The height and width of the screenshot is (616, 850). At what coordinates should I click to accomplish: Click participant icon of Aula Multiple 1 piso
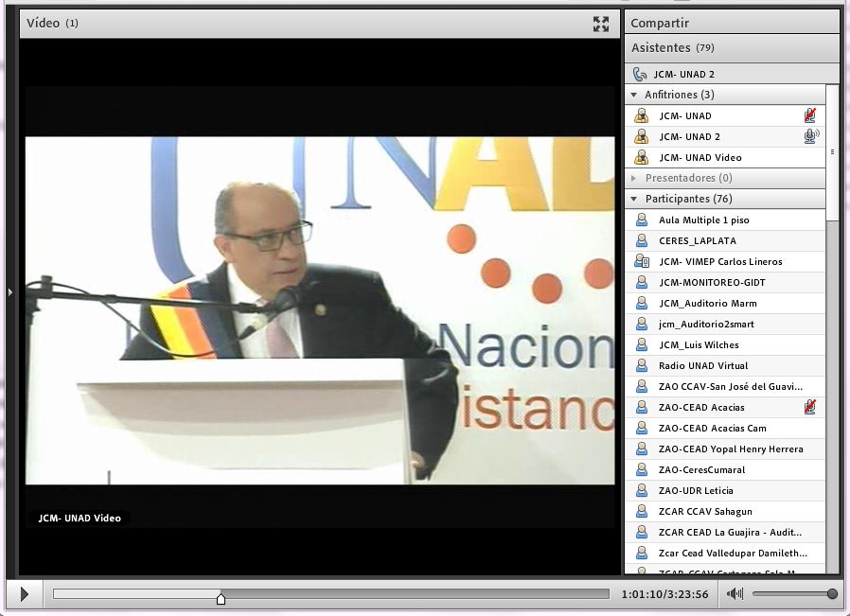coord(642,220)
